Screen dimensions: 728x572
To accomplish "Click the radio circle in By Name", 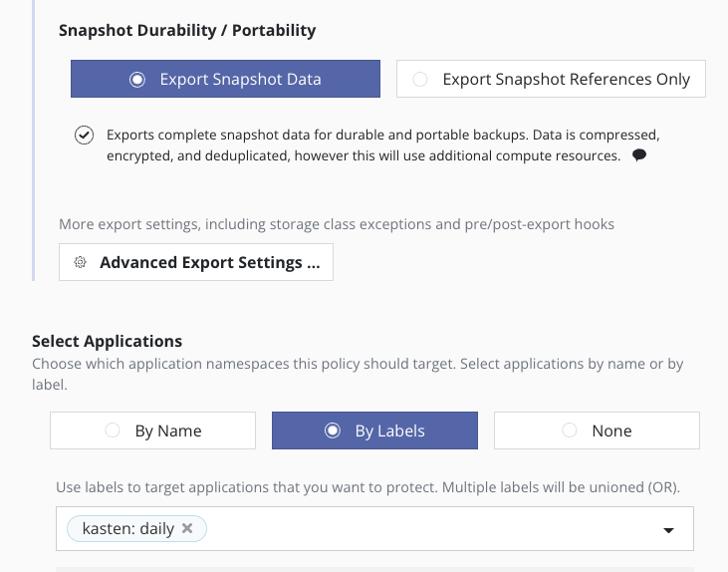I will coord(113,430).
